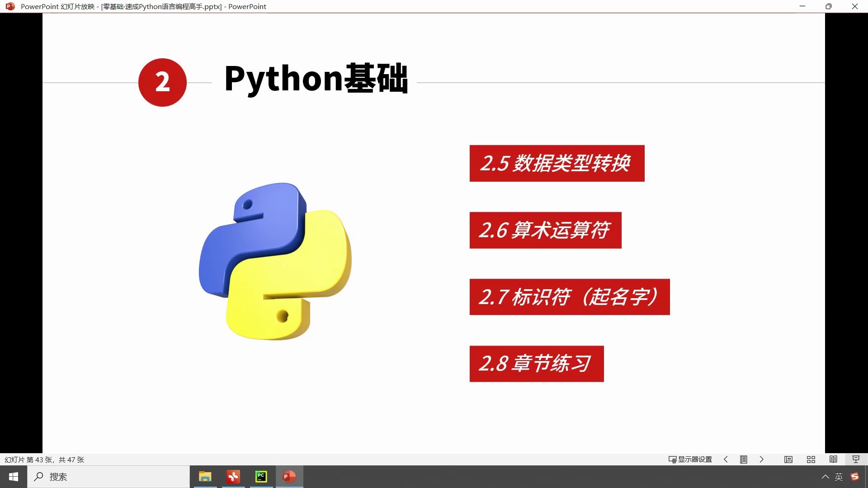
Task: Open see all slides menu icon
Action: [x=743, y=459]
